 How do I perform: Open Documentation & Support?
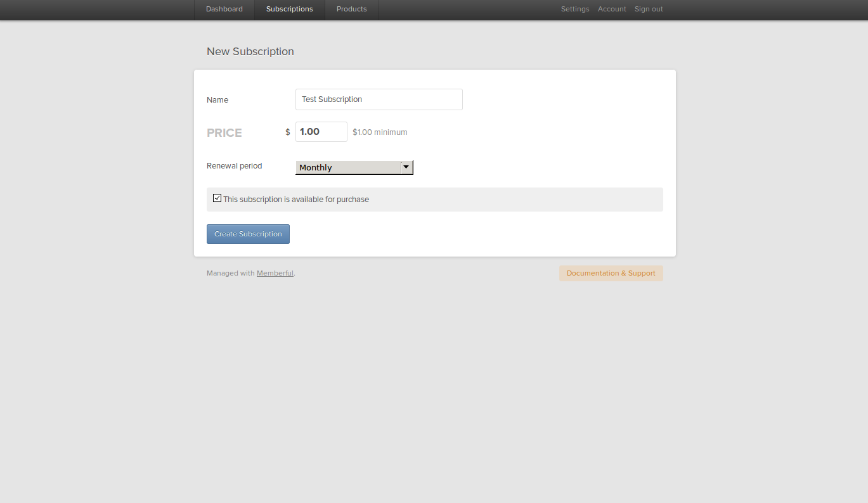point(611,274)
